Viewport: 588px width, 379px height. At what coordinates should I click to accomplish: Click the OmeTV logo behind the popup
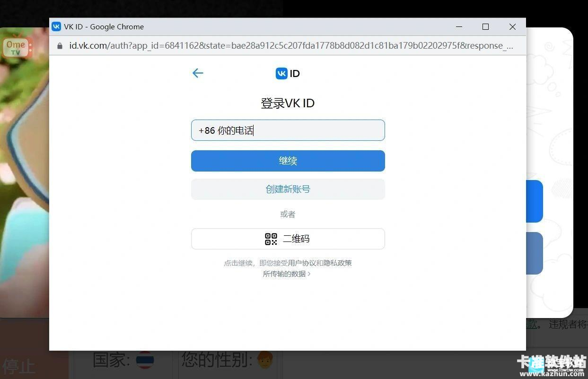tap(17, 48)
